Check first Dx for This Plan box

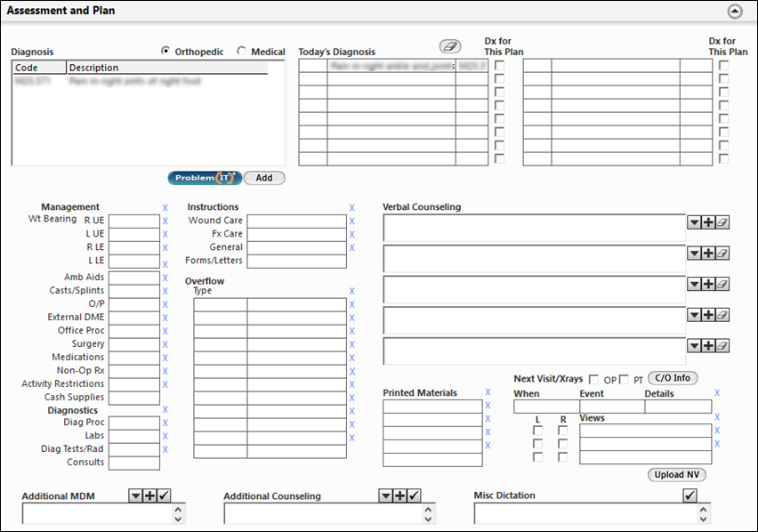[499, 65]
